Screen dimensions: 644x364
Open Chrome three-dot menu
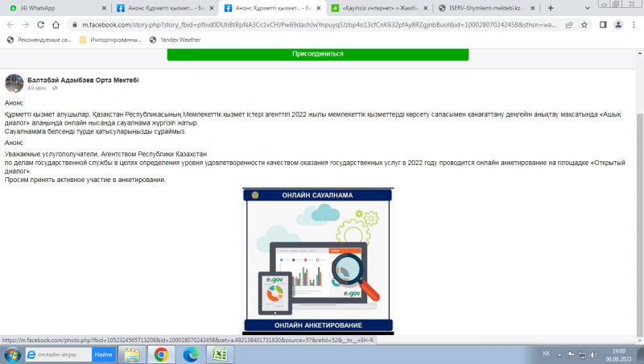coord(634,25)
